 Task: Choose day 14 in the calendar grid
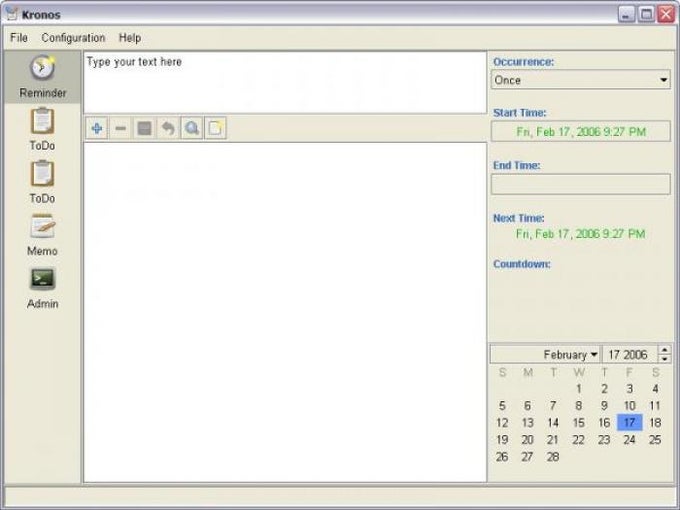553,422
